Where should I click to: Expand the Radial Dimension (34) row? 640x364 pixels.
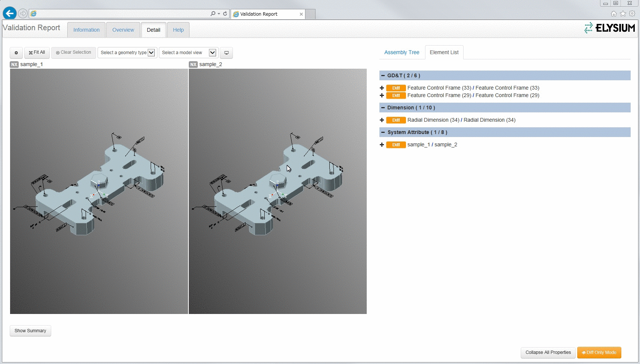pyautogui.click(x=382, y=120)
